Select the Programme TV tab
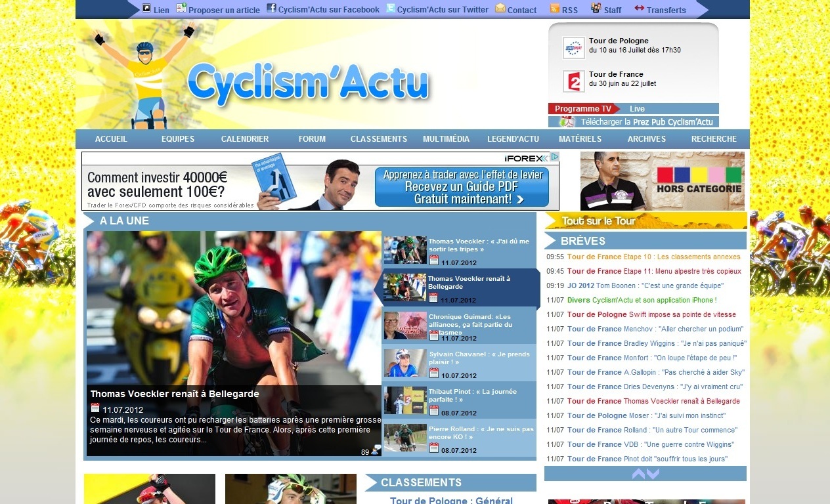Viewport: 830px width, 504px height. (x=582, y=109)
